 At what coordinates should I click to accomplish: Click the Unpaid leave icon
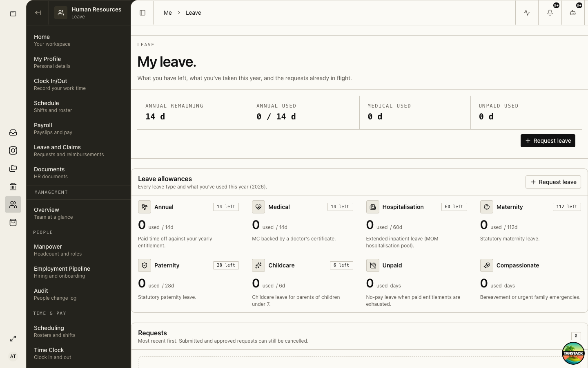click(373, 265)
